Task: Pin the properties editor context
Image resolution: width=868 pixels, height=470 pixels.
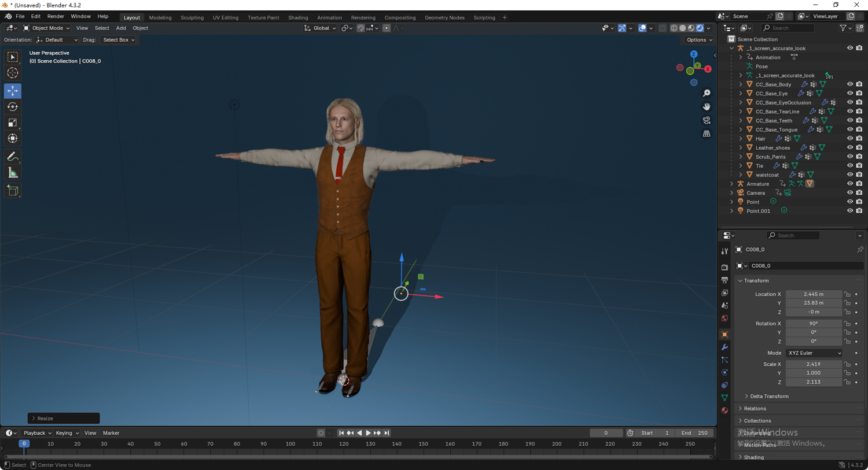Action: tap(860, 250)
